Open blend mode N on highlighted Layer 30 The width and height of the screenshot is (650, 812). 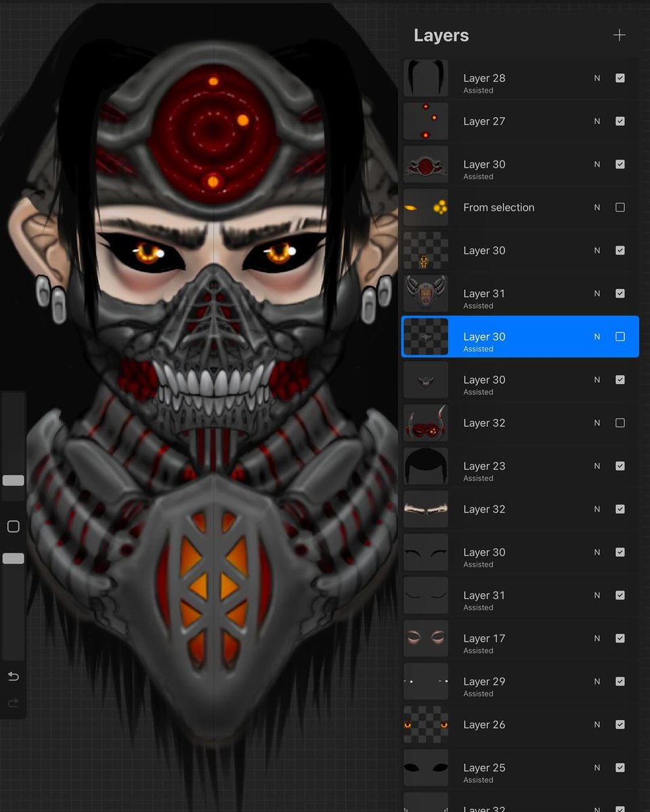[x=597, y=336]
